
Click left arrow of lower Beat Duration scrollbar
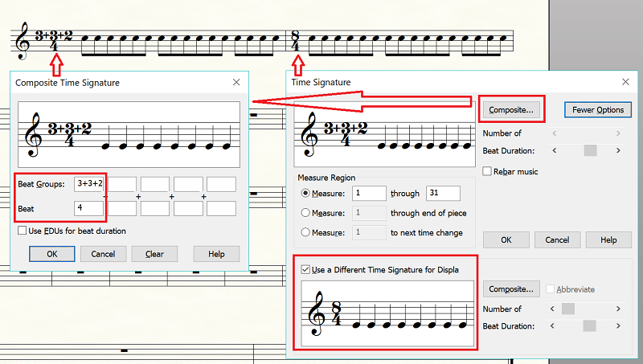click(x=555, y=326)
